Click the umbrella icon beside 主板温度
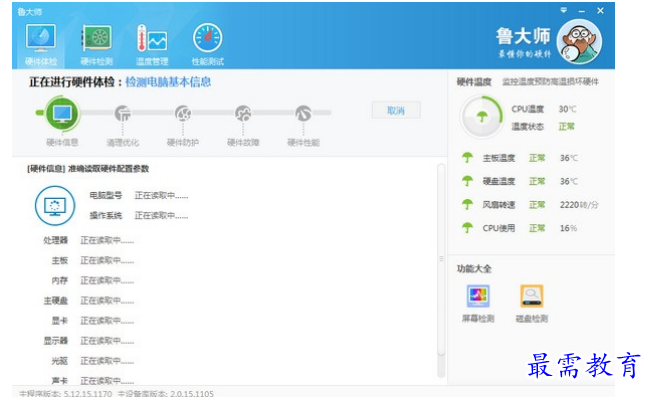The height and width of the screenshot is (397, 649). pyautogui.click(x=467, y=158)
